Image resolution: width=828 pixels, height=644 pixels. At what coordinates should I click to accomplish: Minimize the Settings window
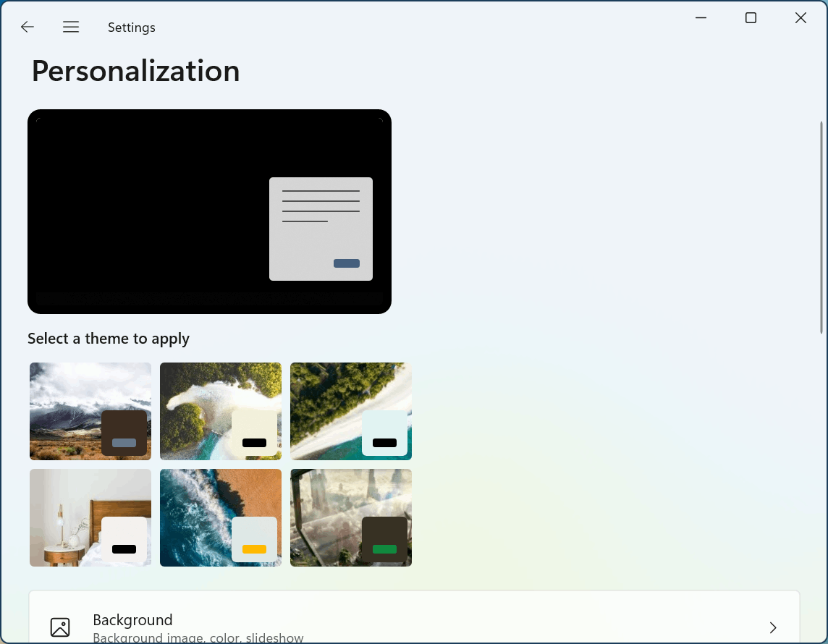pos(701,18)
